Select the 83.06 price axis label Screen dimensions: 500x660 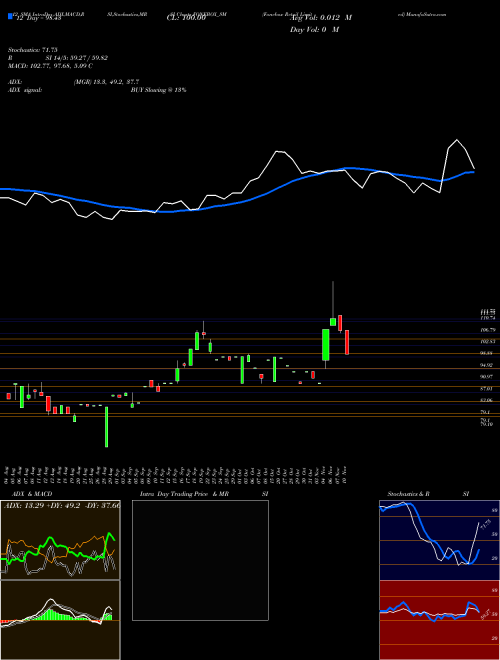click(x=488, y=400)
